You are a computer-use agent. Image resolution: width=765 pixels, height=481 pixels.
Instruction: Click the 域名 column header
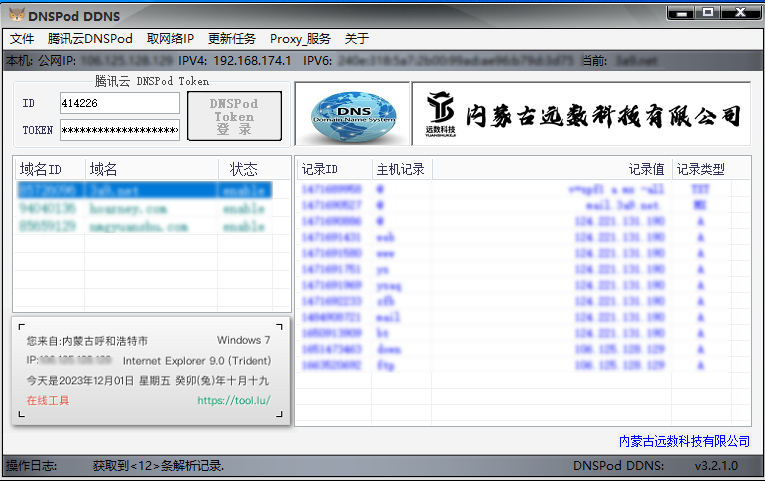click(151, 169)
